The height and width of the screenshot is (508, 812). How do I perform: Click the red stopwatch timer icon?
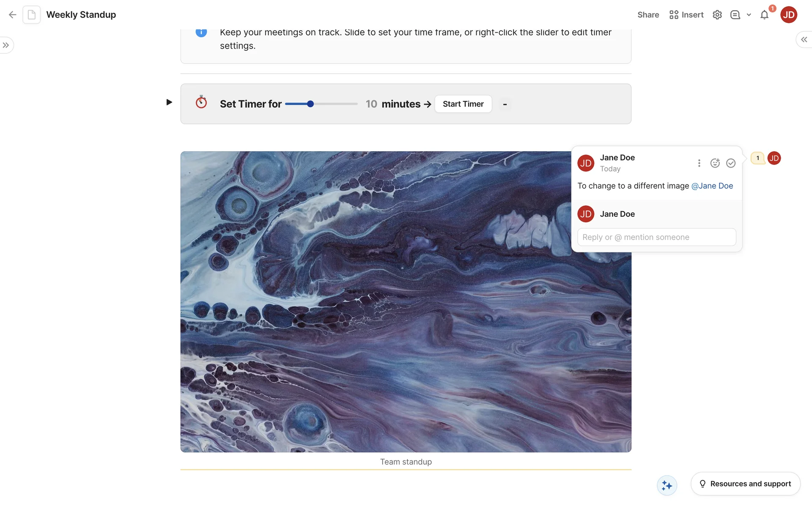pos(201,102)
